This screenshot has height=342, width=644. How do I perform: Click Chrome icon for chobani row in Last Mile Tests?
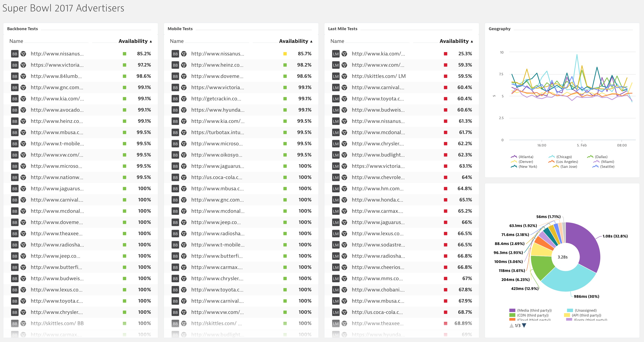pyautogui.click(x=344, y=290)
